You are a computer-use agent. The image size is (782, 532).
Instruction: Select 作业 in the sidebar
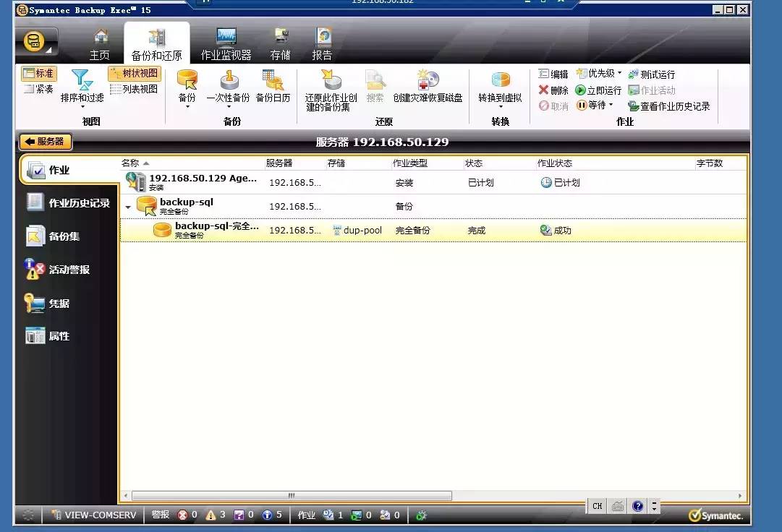tap(68, 171)
